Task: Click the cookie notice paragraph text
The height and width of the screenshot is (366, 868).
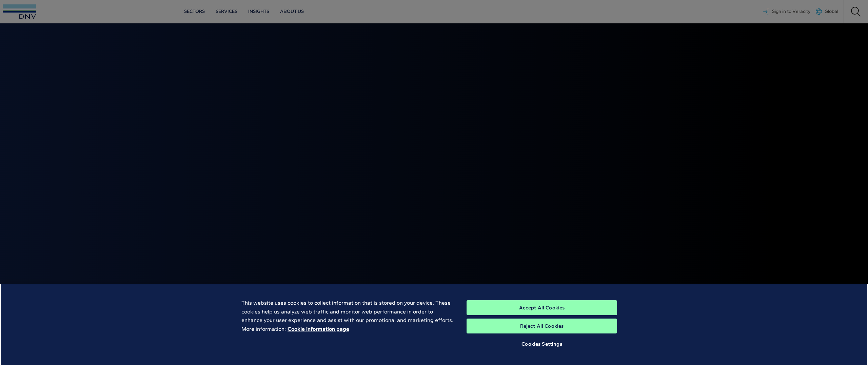Action: coord(346,312)
